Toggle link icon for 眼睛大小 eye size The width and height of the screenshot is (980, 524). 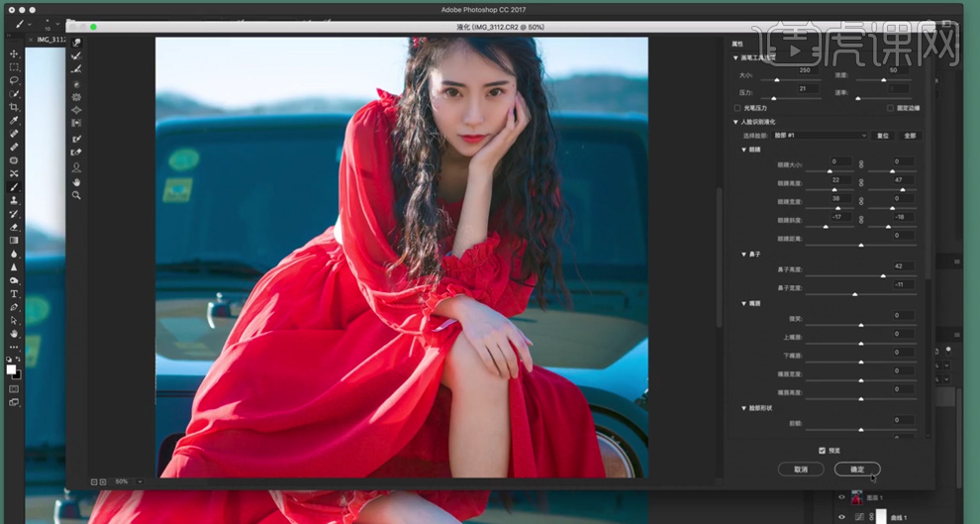[x=860, y=164]
